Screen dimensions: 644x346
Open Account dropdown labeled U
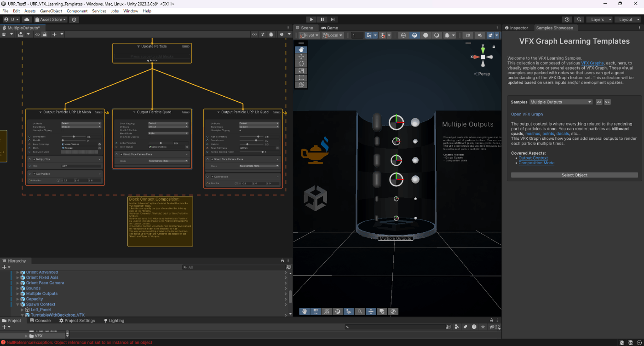[11, 20]
